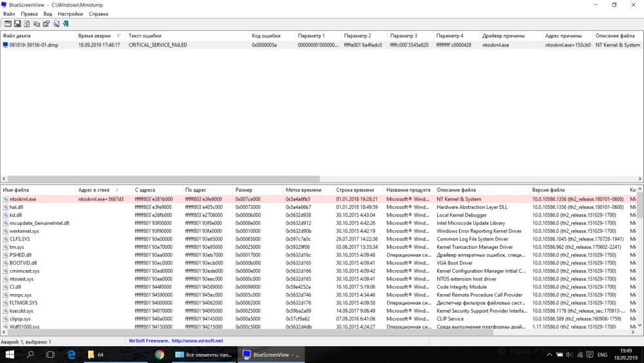Select the msrpc.sys driver row

pyautogui.click(x=318, y=295)
